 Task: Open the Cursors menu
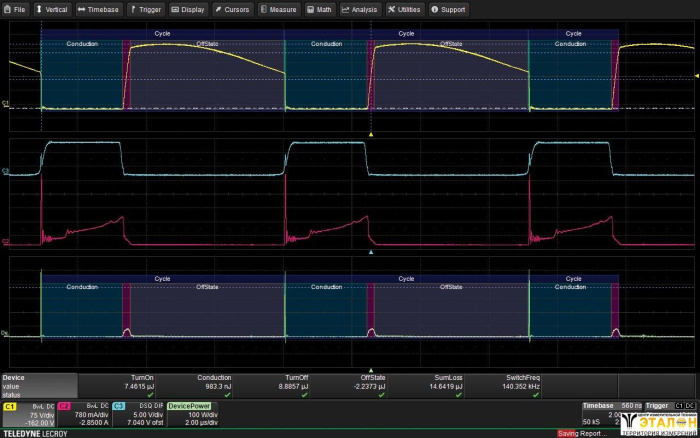[x=232, y=9]
